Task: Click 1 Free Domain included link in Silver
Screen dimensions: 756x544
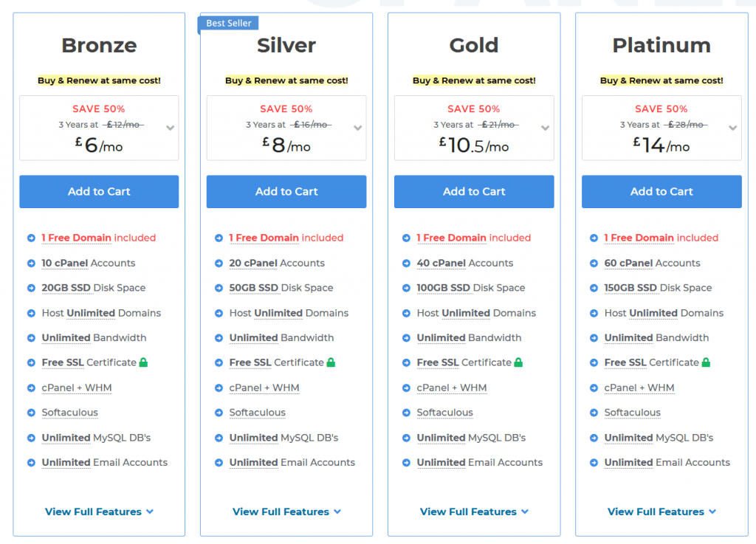Action: point(286,238)
